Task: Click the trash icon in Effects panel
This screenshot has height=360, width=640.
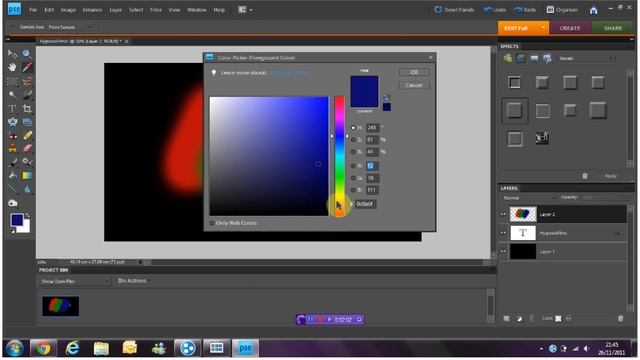Action: click(x=584, y=176)
